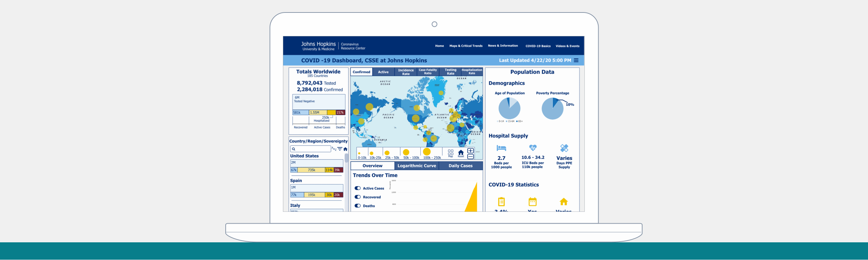This screenshot has height=260, width=868.
Task: Sort country list alphabetically with A-Z icon
Action: click(334, 149)
